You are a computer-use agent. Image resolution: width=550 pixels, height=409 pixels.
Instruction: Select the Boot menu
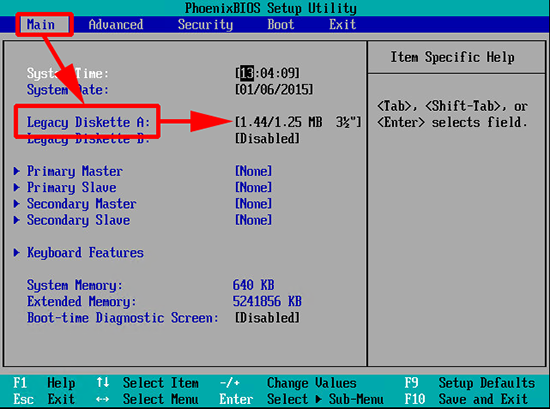[281, 25]
